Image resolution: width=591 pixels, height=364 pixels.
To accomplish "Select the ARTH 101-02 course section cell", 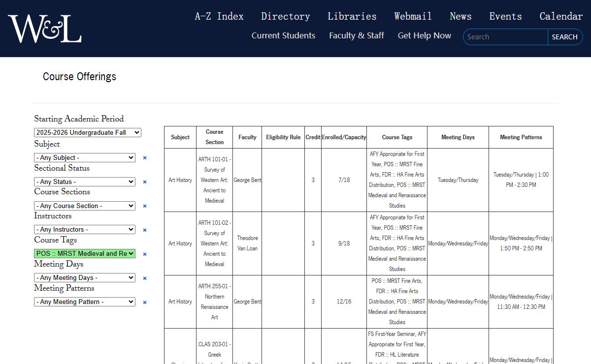I will click(215, 243).
